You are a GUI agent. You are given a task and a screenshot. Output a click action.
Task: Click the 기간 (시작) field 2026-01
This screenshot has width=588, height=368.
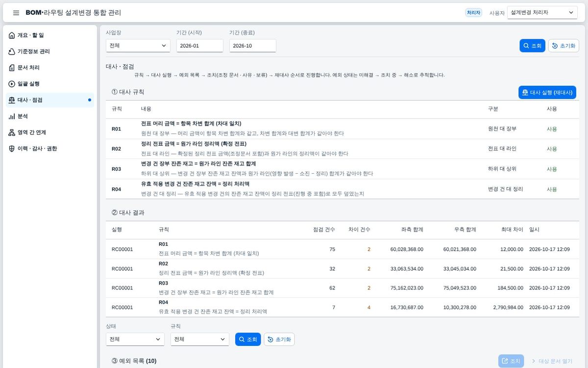[x=200, y=46]
